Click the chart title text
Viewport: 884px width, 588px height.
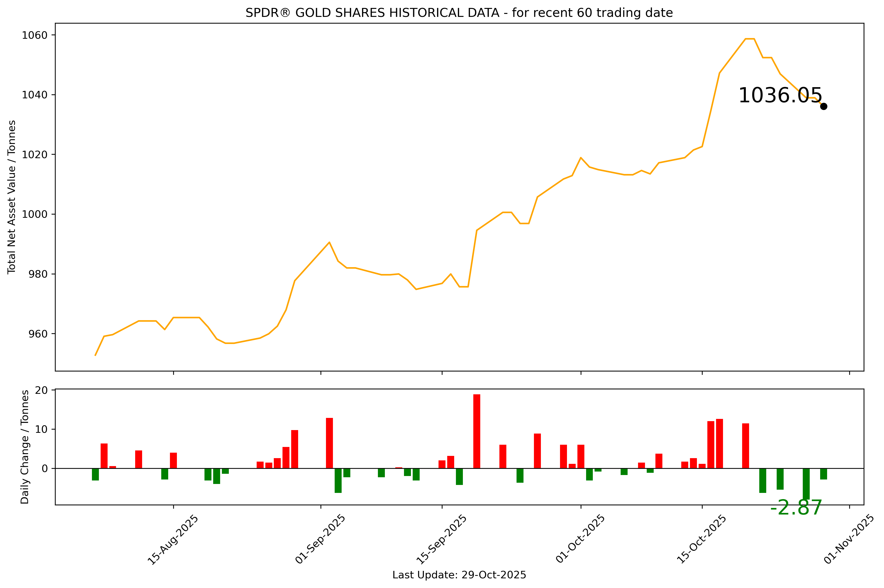tap(459, 13)
